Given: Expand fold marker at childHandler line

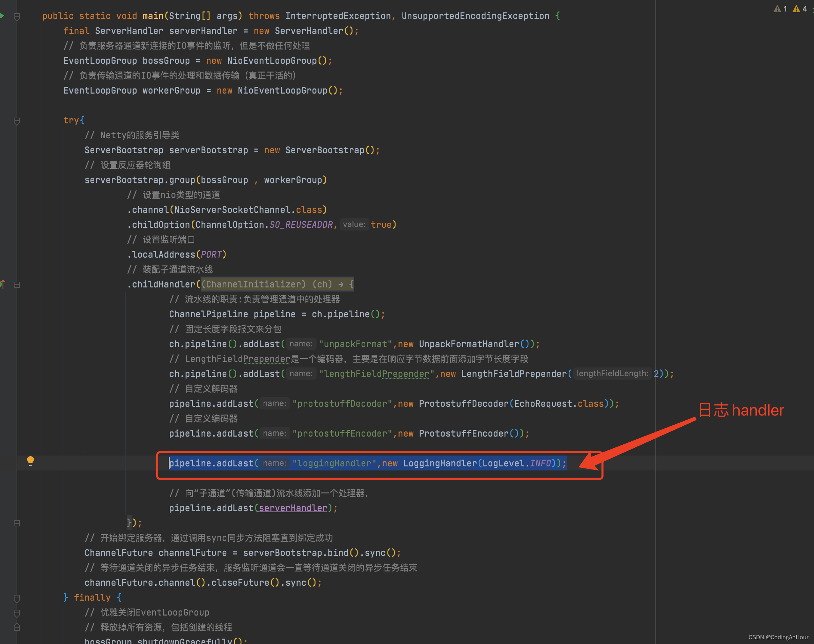Looking at the screenshot, I should click(17, 285).
